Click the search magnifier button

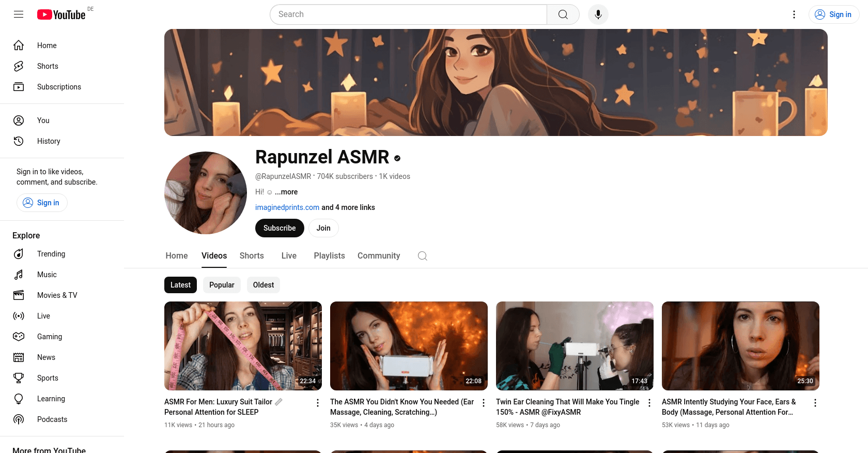click(x=563, y=14)
